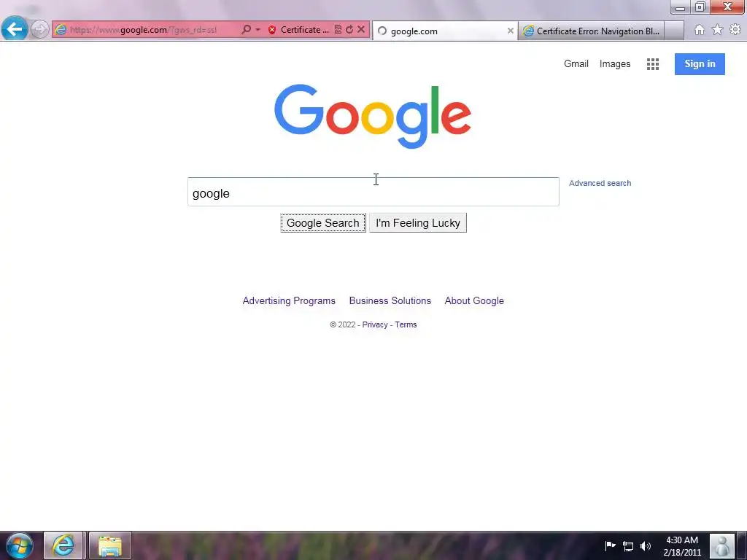This screenshot has width=747, height=560.
Task: Go back with the browser Back arrow
Action: coord(15,29)
